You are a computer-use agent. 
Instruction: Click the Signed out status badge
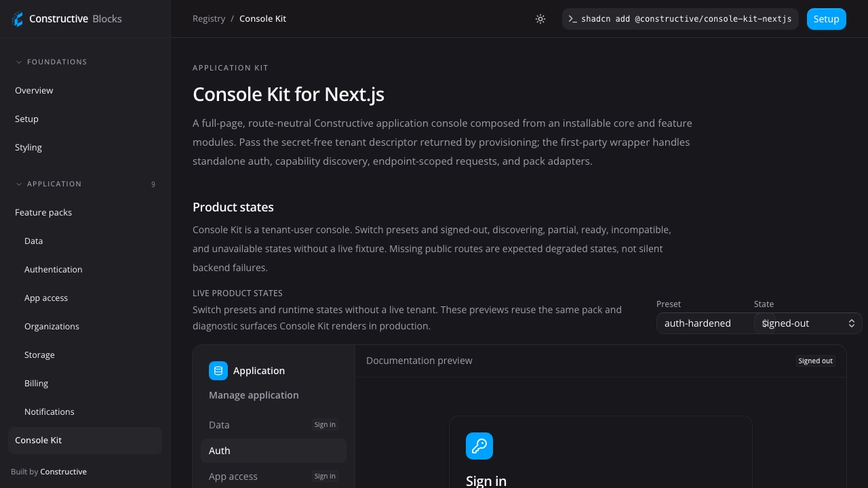click(815, 361)
